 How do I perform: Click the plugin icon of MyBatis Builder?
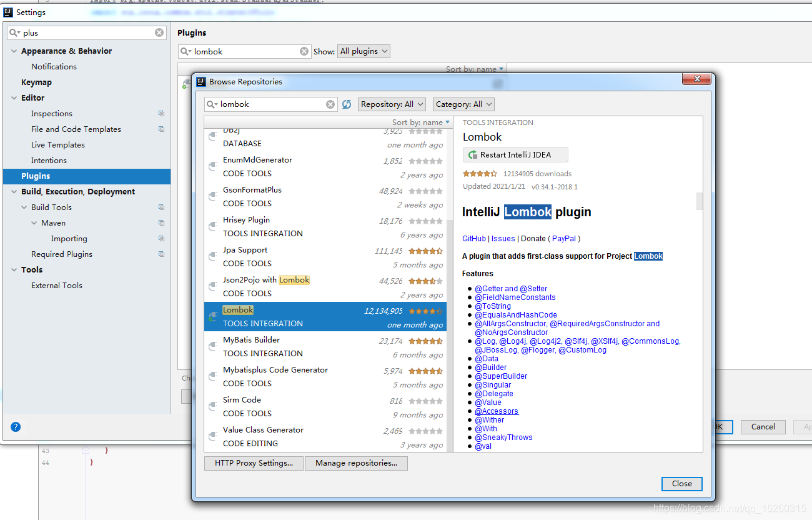click(x=213, y=346)
